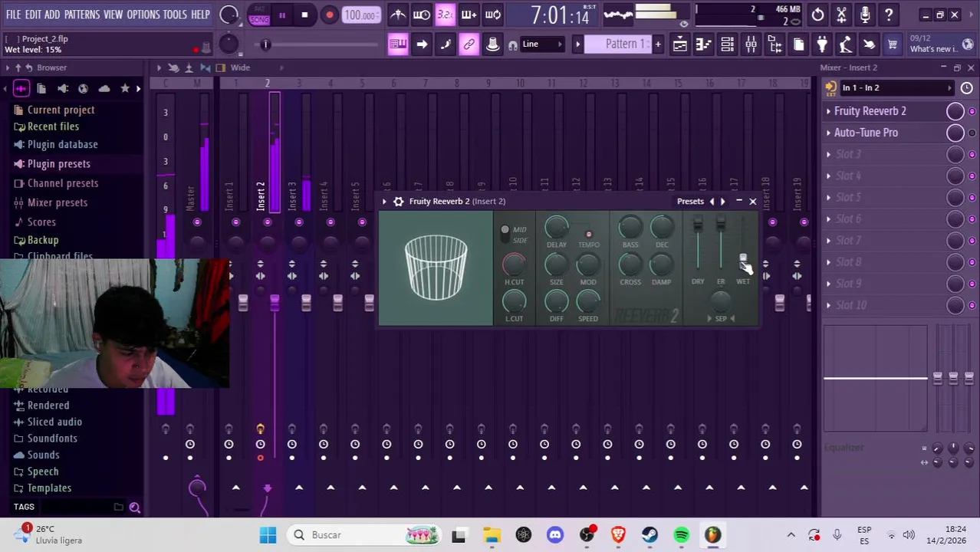Open the In 1 - In 2 input selector
The width and height of the screenshot is (980, 552).
click(896, 88)
